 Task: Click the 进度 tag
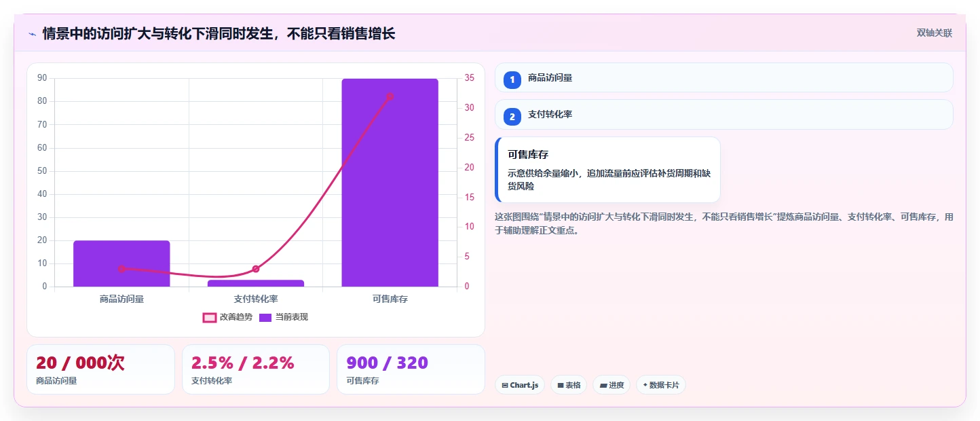[x=611, y=385]
